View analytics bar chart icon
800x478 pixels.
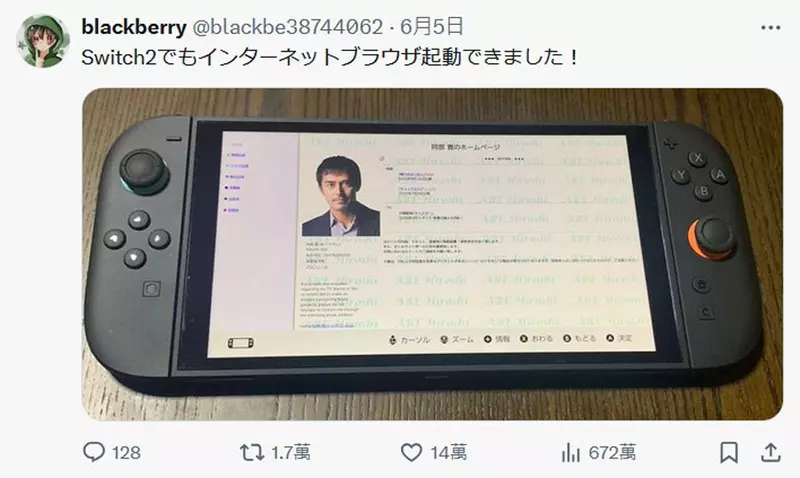[571, 452]
